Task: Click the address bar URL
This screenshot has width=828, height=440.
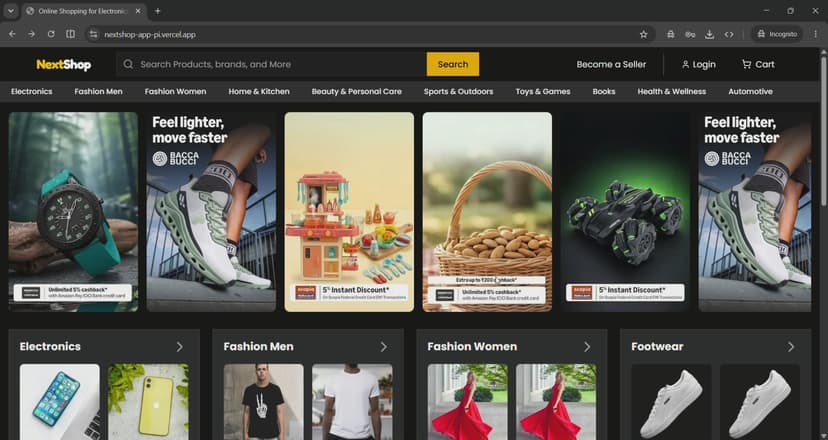Action: click(150, 34)
